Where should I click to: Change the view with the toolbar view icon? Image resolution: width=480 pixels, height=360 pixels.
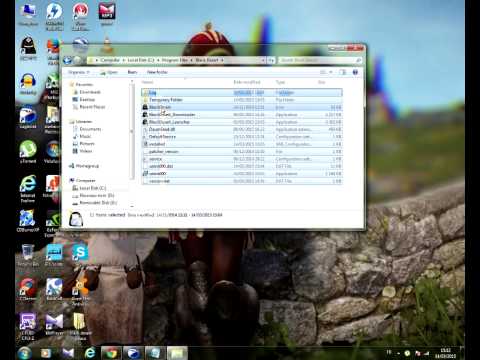click(323, 72)
